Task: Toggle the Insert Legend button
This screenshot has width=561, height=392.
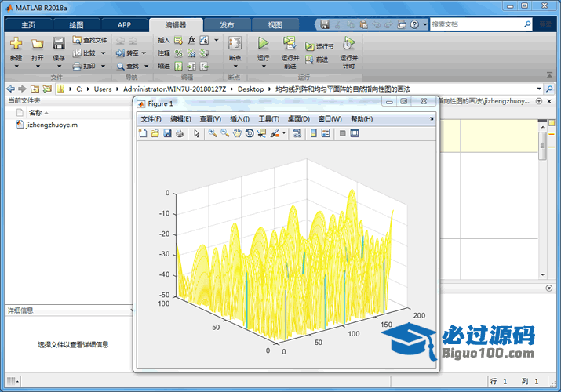Action: pos(326,133)
